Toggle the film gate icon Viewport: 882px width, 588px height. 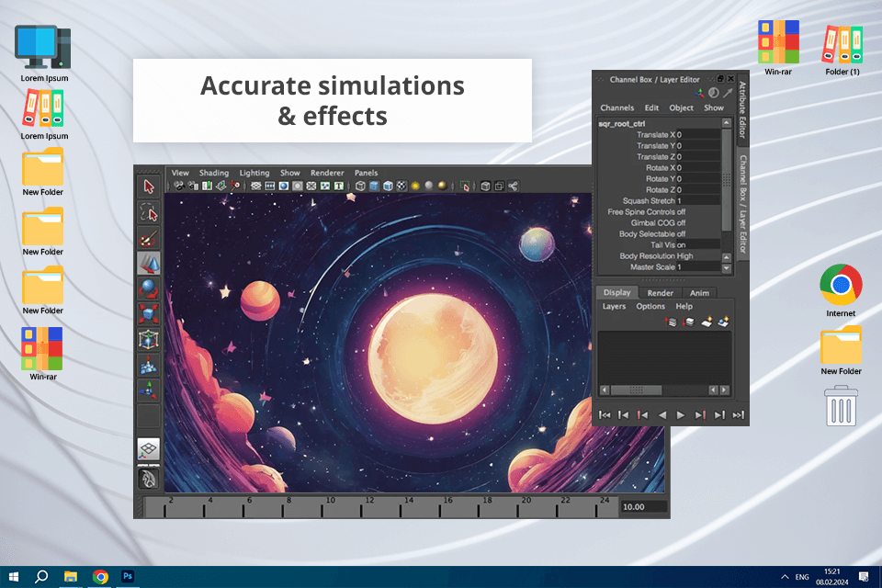tap(270, 186)
